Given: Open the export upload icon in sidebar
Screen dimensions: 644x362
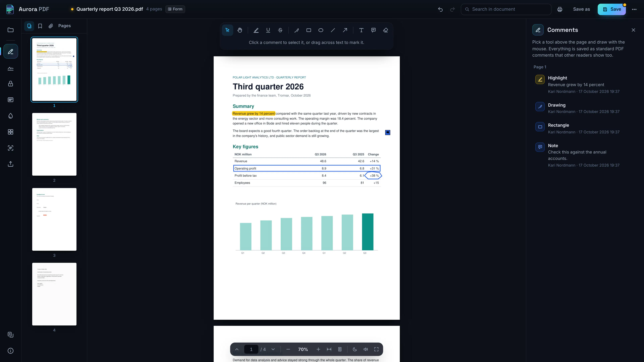Looking at the screenshot, I should click(11, 164).
